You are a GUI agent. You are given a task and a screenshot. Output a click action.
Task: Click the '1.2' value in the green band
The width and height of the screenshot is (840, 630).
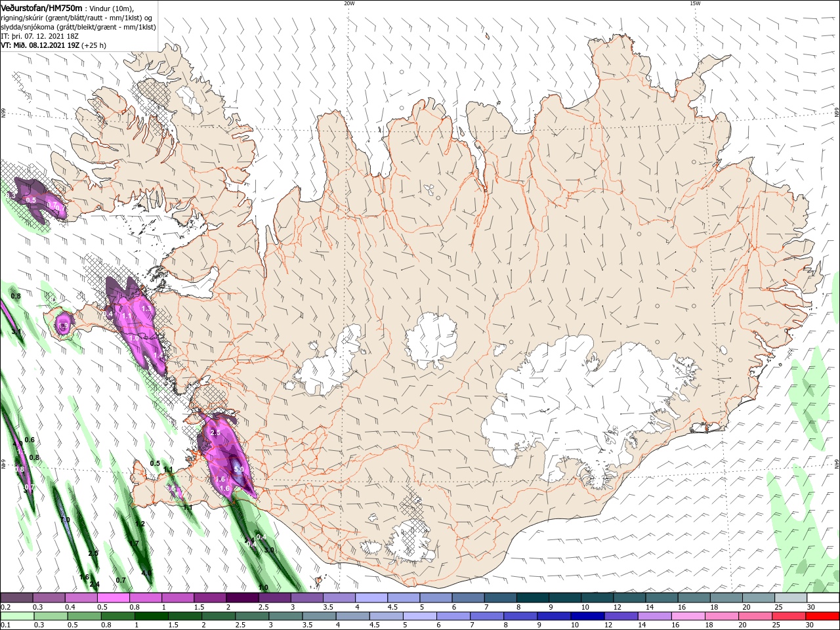[x=140, y=524]
